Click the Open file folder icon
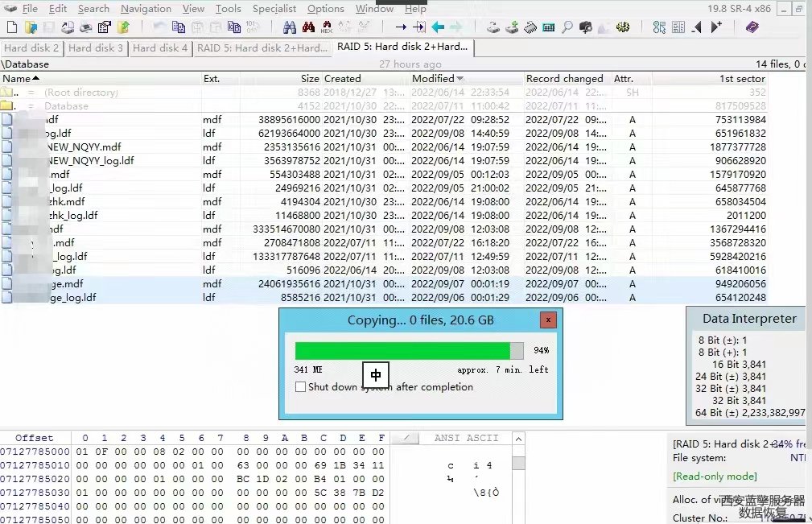812x524 pixels. [31, 27]
